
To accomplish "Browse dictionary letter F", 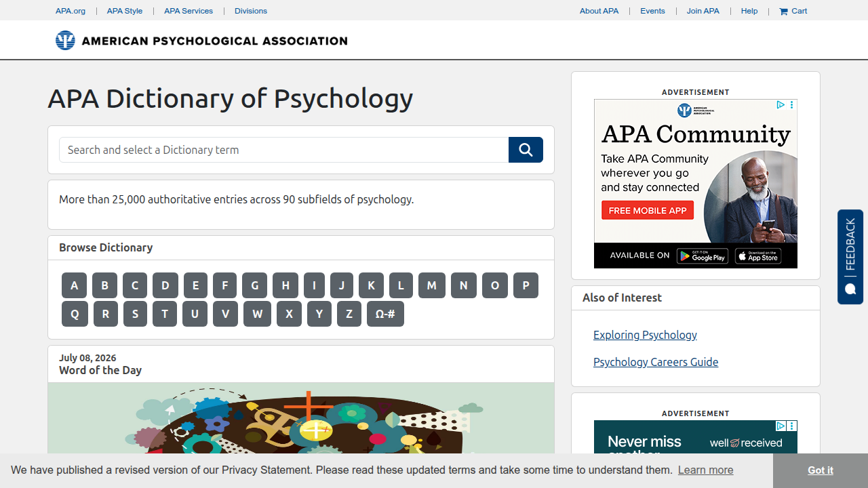I will coord(224,285).
